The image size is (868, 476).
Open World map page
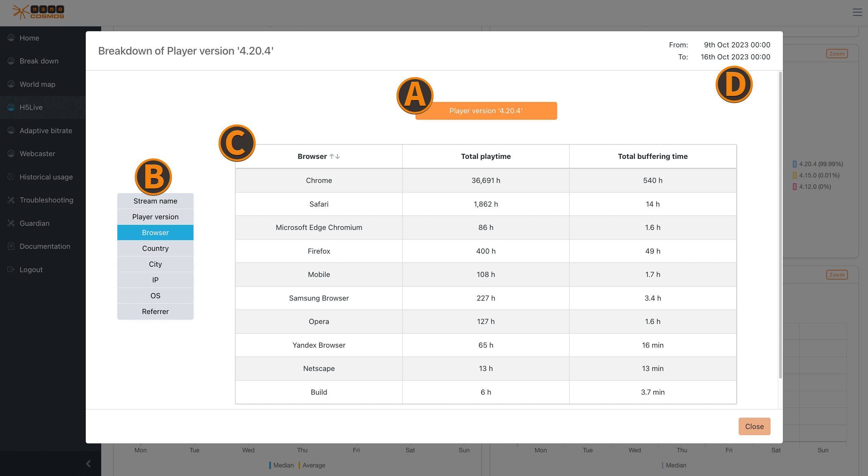pos(37,84)
